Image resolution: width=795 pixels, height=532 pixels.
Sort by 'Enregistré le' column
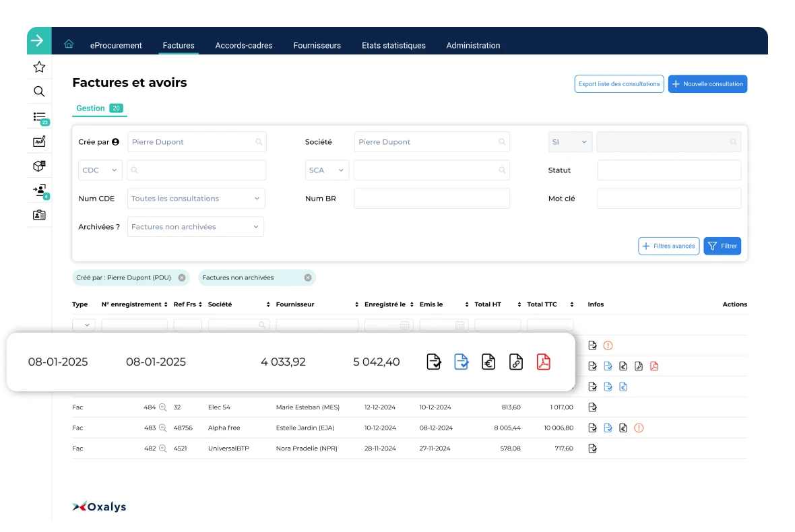[412, 304]
